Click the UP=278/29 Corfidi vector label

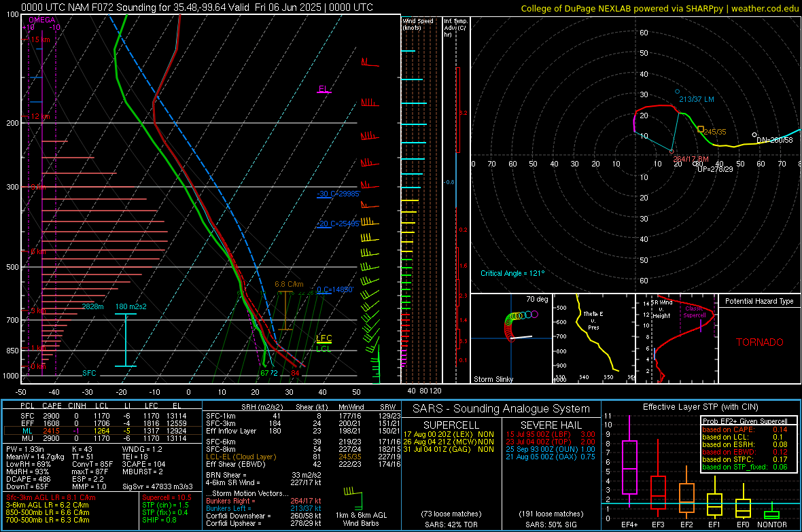(715, 169)
